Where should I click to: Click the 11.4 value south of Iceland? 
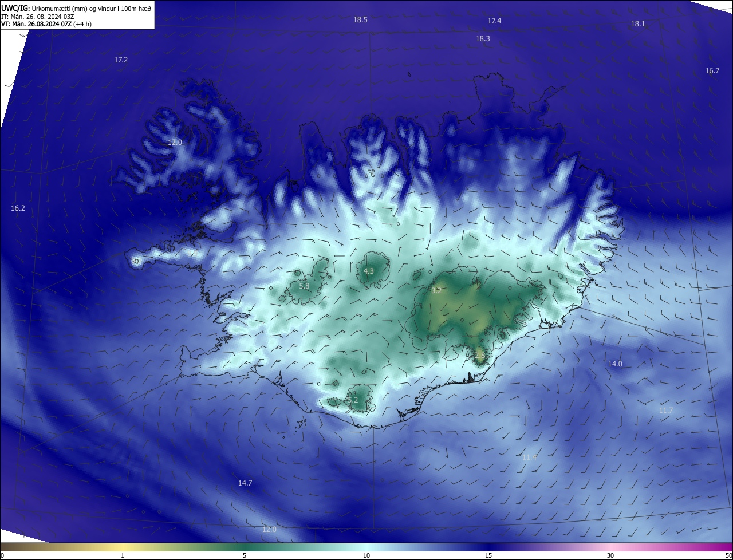coord(529,458)
